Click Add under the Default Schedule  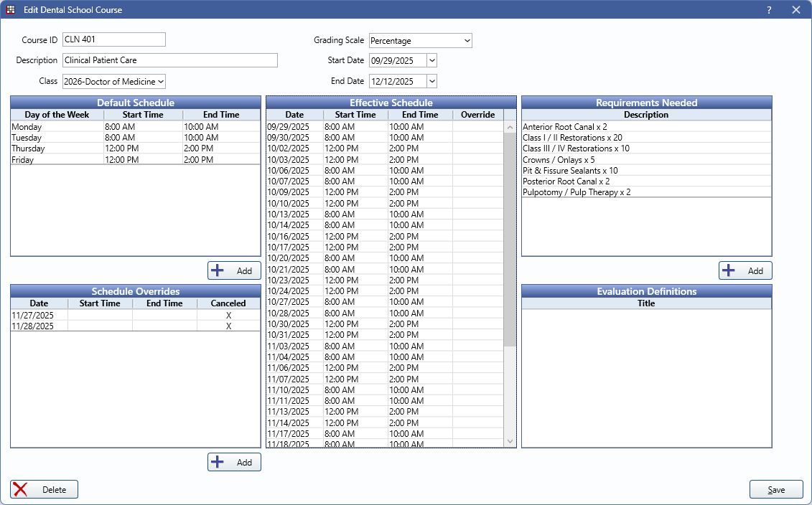point(234,270)
